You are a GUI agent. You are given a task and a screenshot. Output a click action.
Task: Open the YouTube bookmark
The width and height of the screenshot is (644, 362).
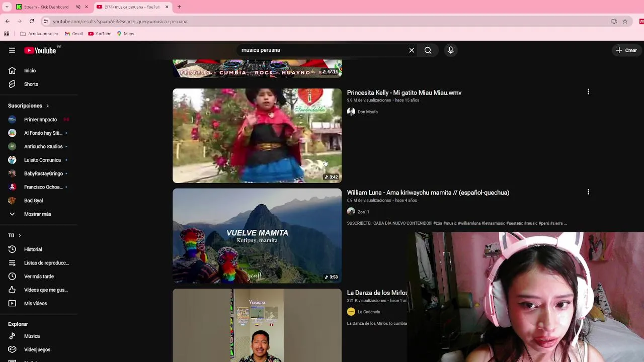(99, 34)
